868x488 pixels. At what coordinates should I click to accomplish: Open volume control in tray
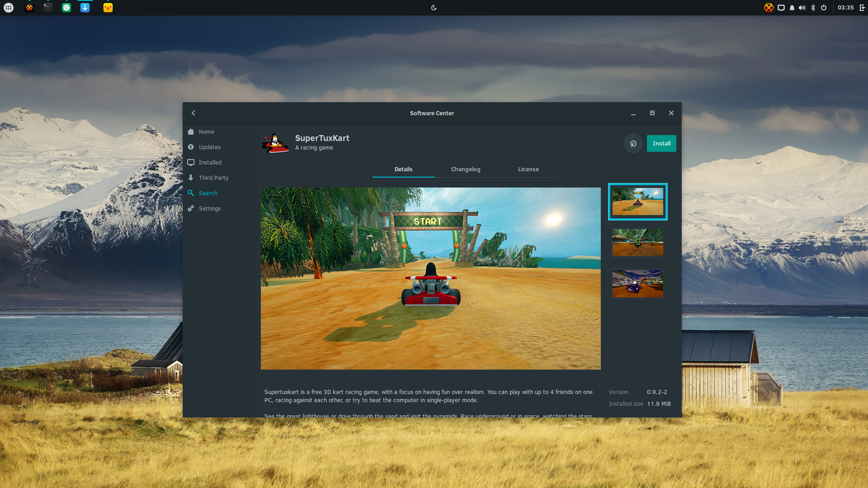802,8
